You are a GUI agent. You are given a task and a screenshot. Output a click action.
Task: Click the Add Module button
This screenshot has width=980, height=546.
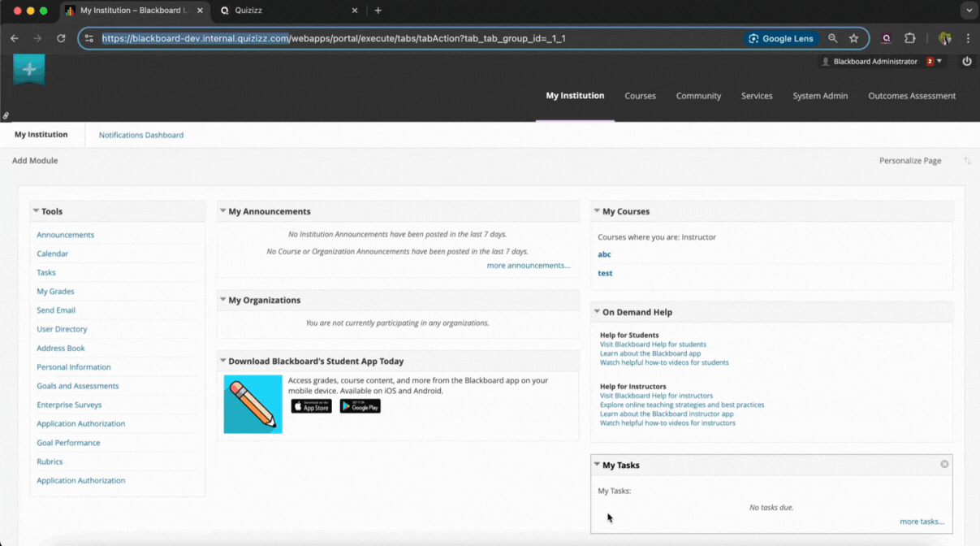click(x=35, y=161)
